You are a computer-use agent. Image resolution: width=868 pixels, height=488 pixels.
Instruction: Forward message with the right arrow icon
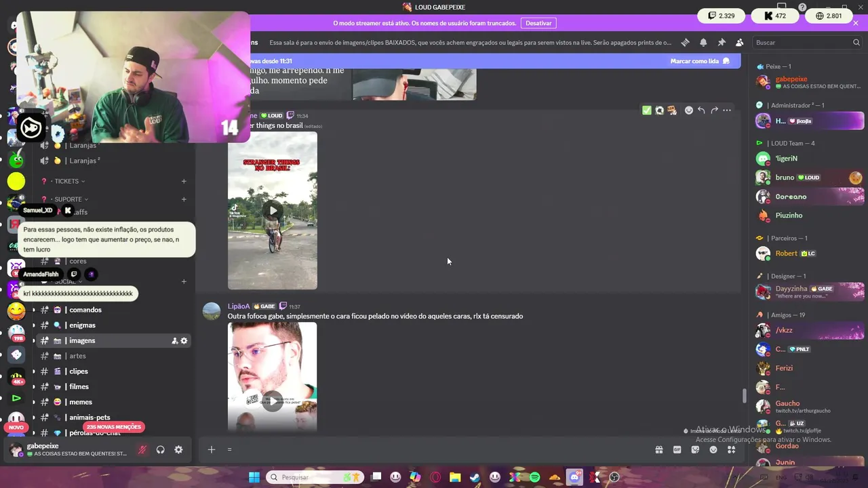(x=714, y=110)
